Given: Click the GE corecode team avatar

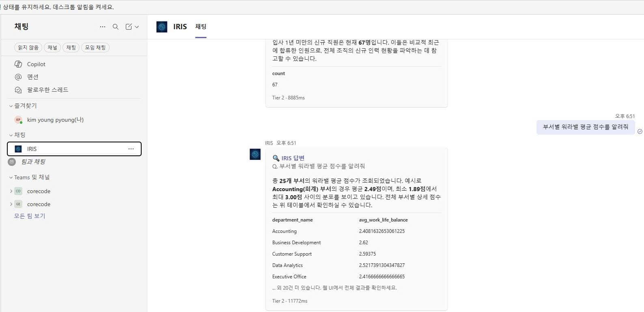Looking at the screenshot, I should [18, 204].
